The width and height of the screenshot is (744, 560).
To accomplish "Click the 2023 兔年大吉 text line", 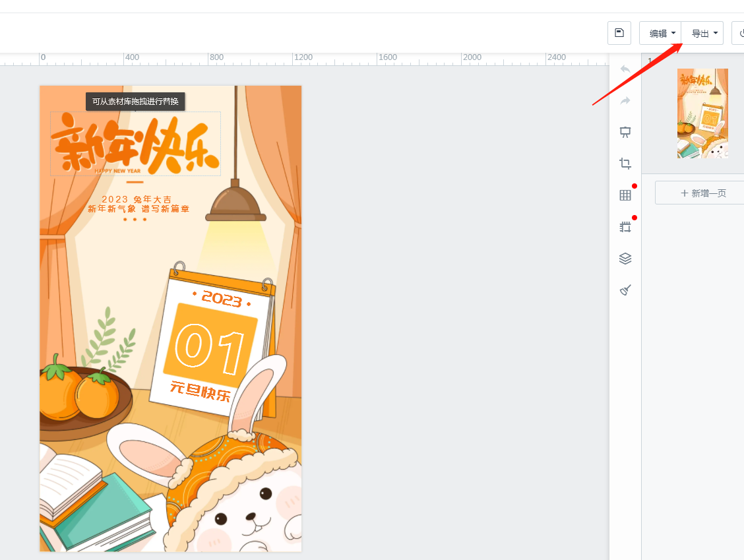I will click(x=137, y=199).
